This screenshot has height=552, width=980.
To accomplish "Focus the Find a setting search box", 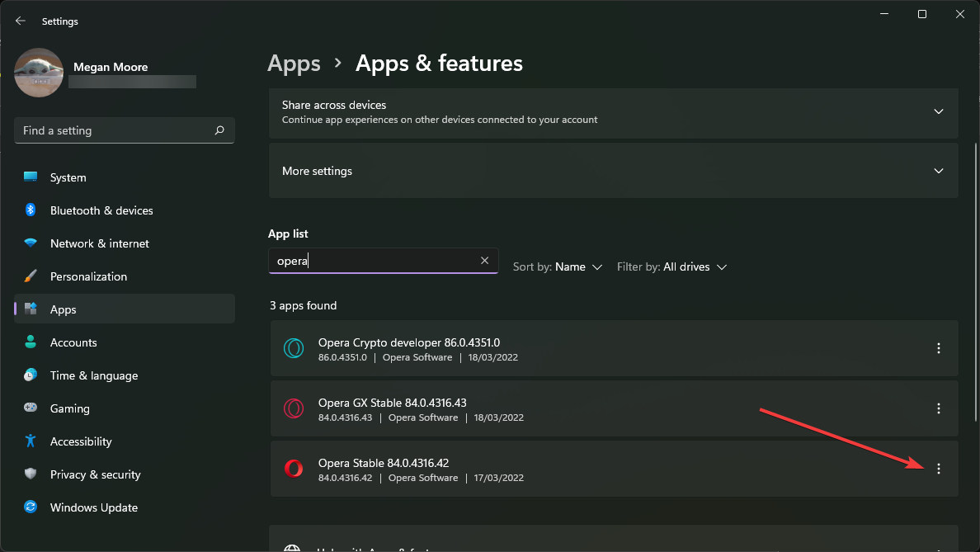I will pos(125,130).
